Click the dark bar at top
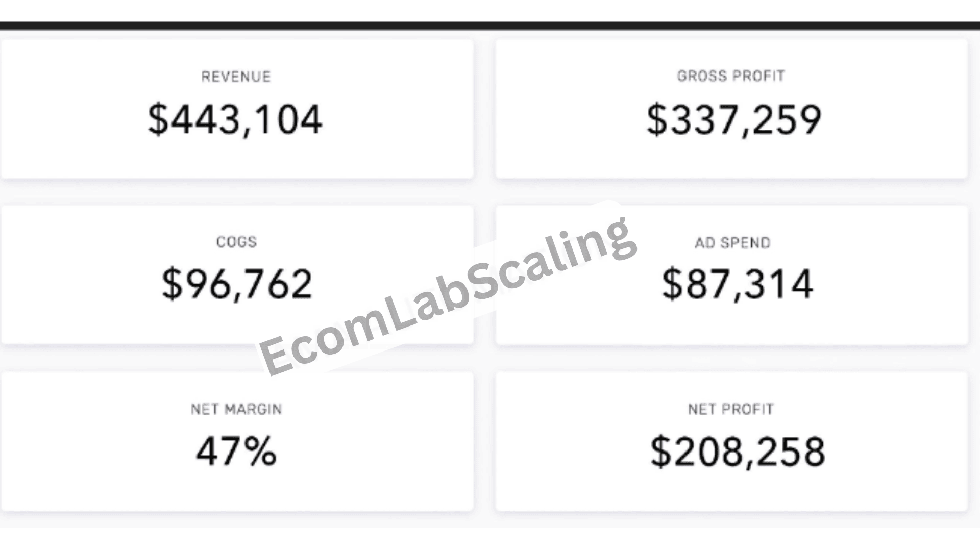Screen dimensions: 980x551 (x=490, y=26)
